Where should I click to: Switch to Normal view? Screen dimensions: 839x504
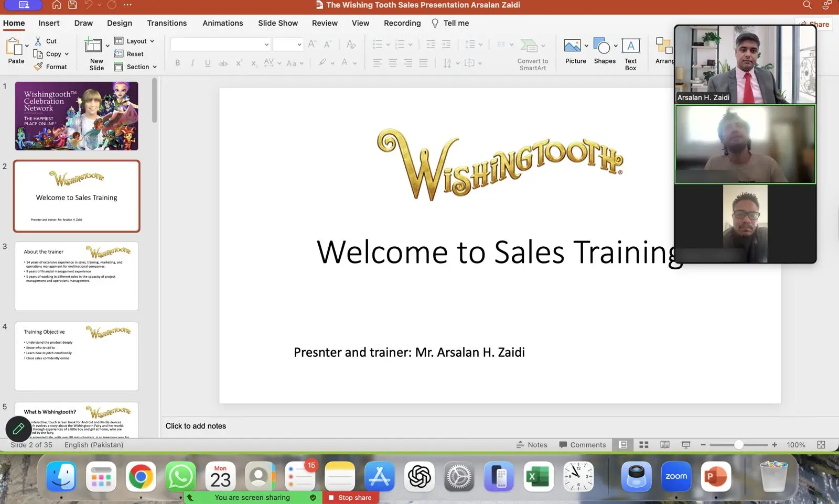[x=623, y=445]
